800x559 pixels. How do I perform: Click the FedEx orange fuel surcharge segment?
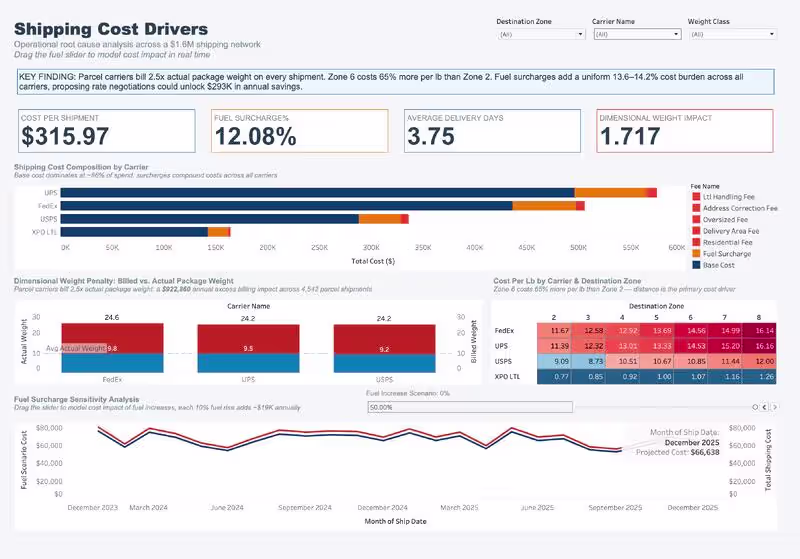(544, 206)
